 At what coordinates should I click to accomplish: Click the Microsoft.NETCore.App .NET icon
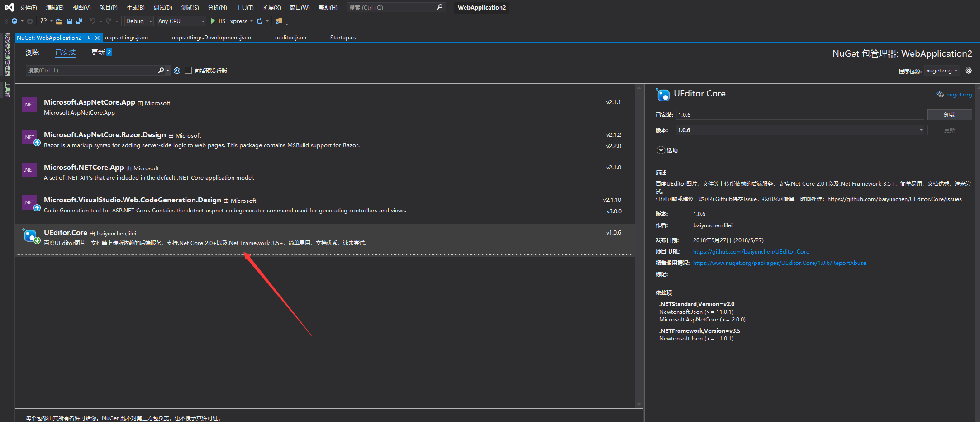click(x=29, y=170)
